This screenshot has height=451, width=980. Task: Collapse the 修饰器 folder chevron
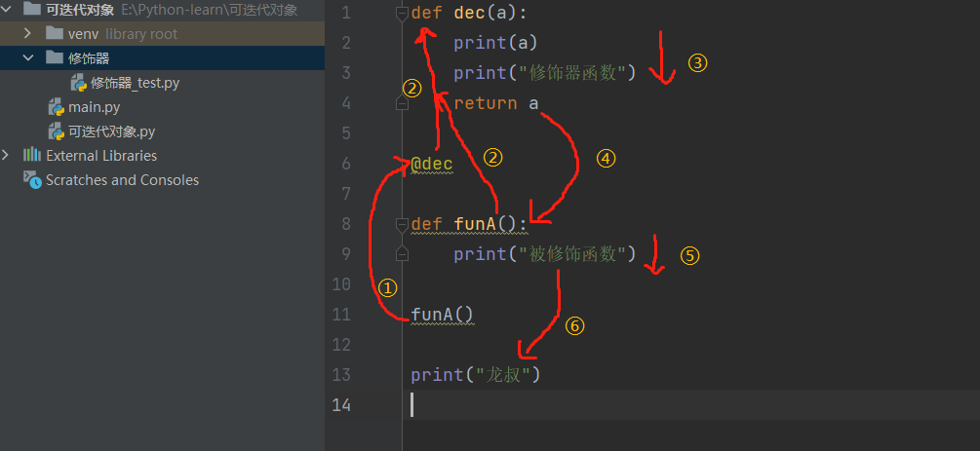(32, 58)
